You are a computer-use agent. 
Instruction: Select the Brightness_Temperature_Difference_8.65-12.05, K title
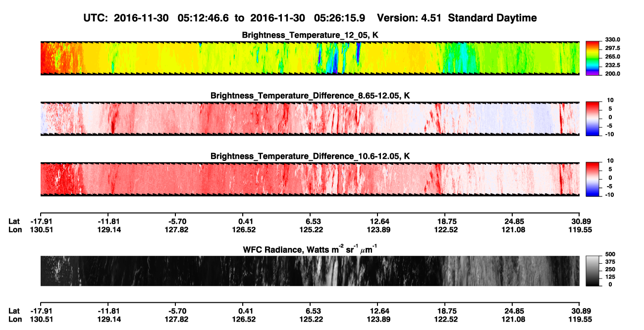(x=310, y=95)
